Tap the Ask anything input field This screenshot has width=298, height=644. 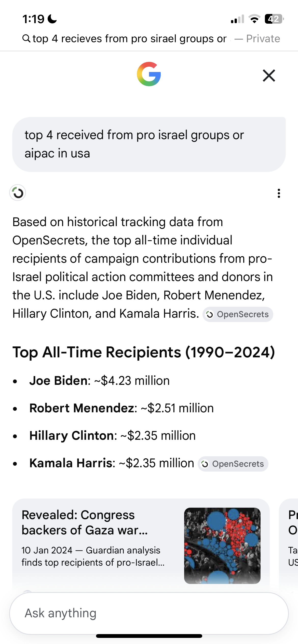click(x=149, y=613)
